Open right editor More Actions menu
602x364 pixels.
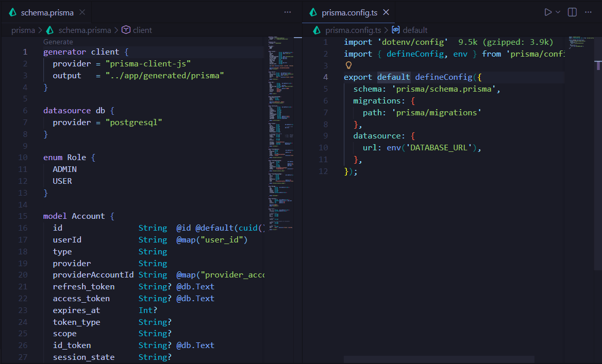[x=588, y=12]
